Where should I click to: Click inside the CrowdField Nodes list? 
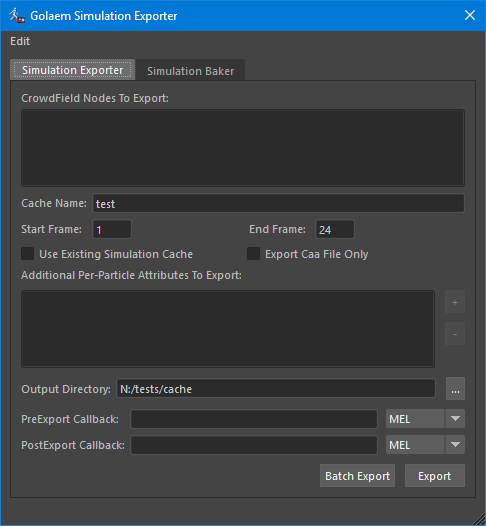[x=243, y=148]
